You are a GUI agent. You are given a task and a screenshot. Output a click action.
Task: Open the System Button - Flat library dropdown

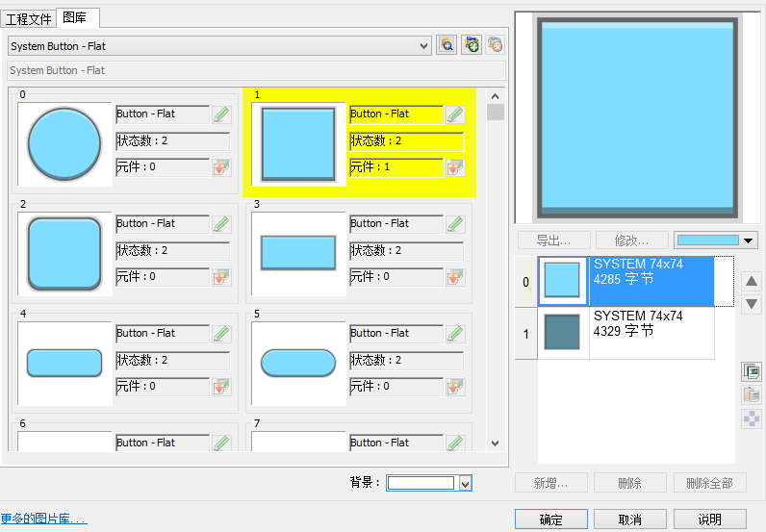tap(424, 46)
